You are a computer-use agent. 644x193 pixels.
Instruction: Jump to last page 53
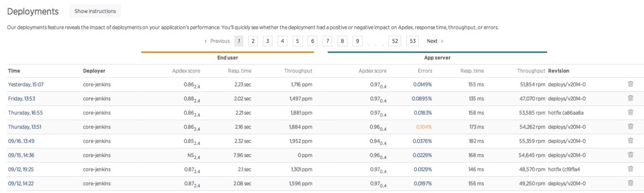click(413, 41)
